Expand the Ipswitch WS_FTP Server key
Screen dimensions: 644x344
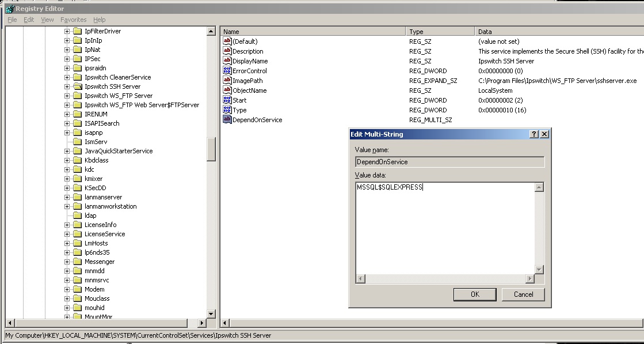click(x=67, y=96)
